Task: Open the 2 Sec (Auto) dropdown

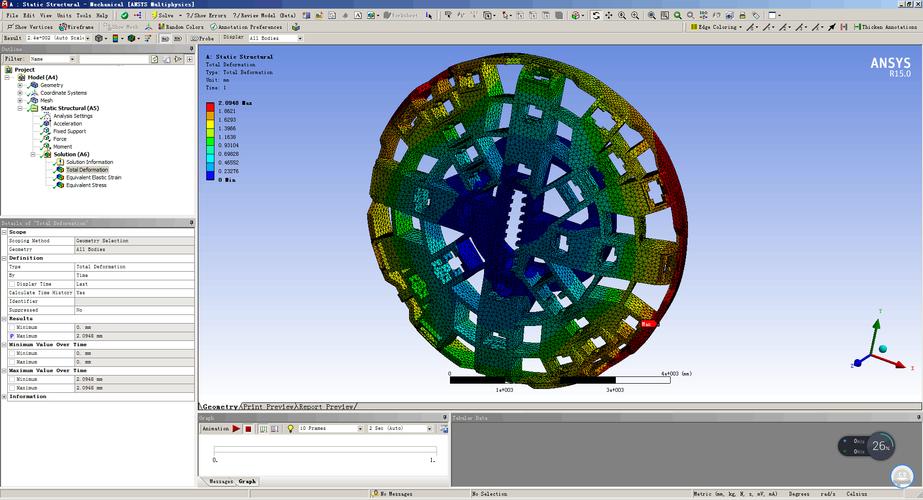Action: 430,429
